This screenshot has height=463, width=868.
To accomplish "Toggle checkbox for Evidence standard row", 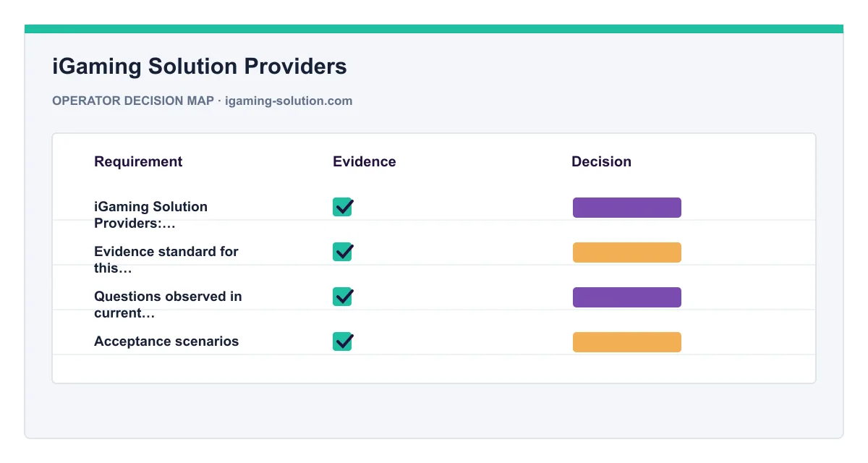I will tap(343, 252).
